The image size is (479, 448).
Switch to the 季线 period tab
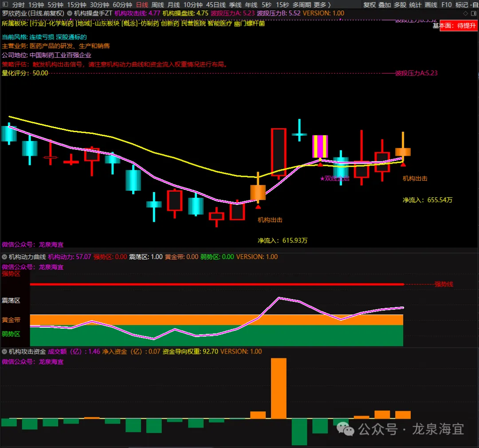point(235,5)
